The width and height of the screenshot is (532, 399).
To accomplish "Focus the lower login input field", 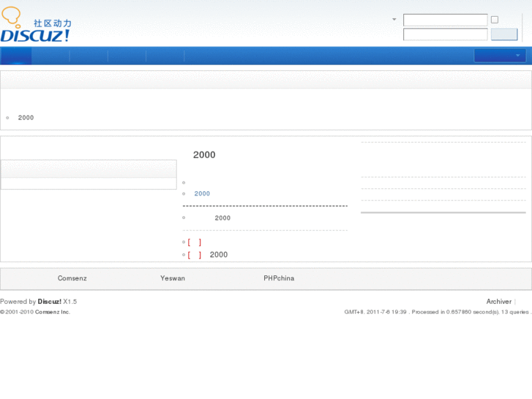I will tap(445, 34).
